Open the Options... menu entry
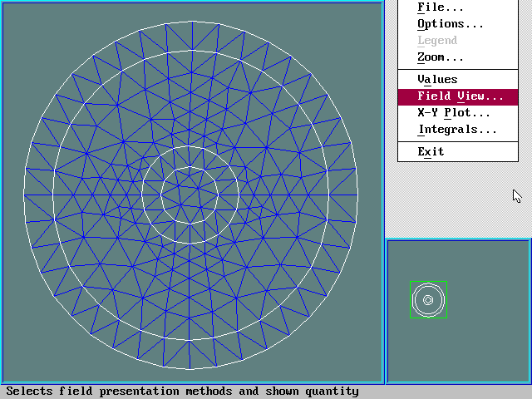The height and width of the screenshot is (399, 532). point(450,24)
